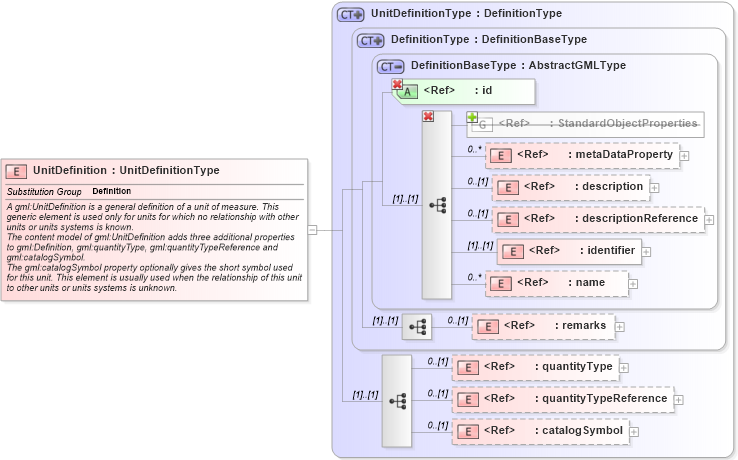Click the E icon of quantityType

point(468,368)
